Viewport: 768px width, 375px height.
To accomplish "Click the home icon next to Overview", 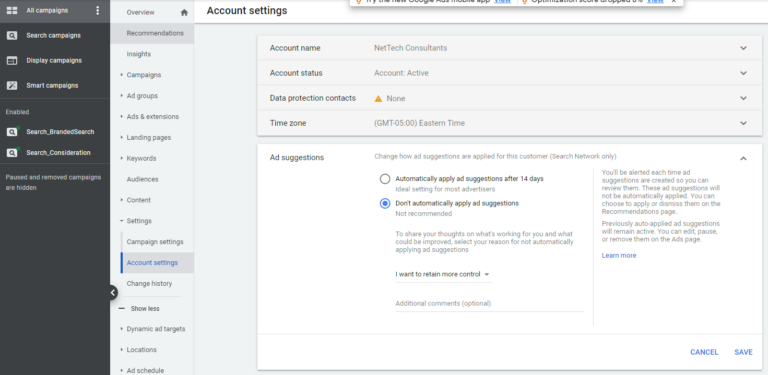I will (x=184, y=13).
